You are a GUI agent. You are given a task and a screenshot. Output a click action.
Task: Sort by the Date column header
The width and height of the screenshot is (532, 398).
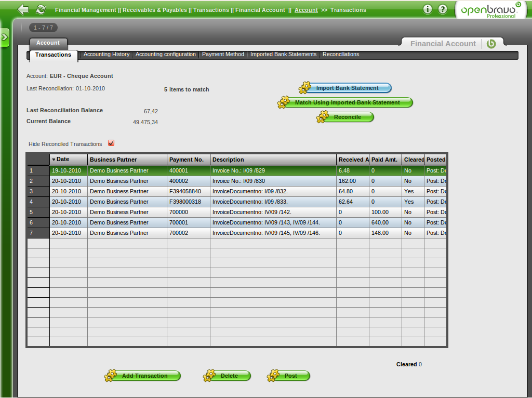pos(68,160)
